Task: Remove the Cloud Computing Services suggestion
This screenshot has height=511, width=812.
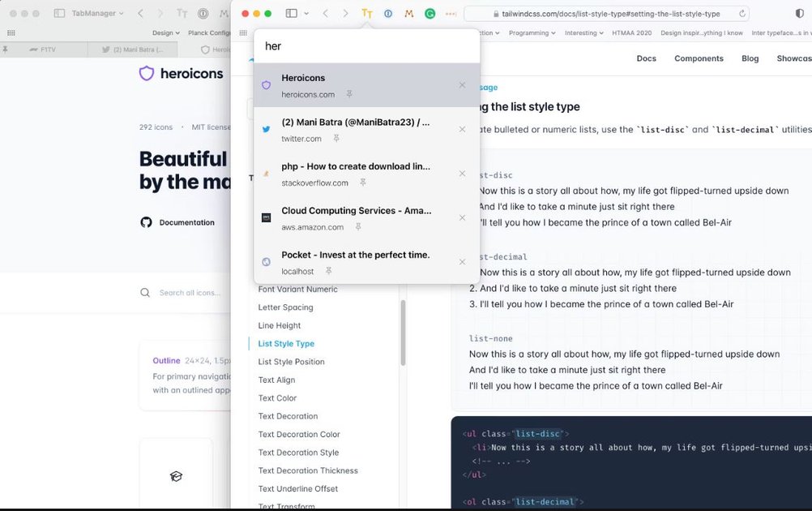Action: coord(462,217)
